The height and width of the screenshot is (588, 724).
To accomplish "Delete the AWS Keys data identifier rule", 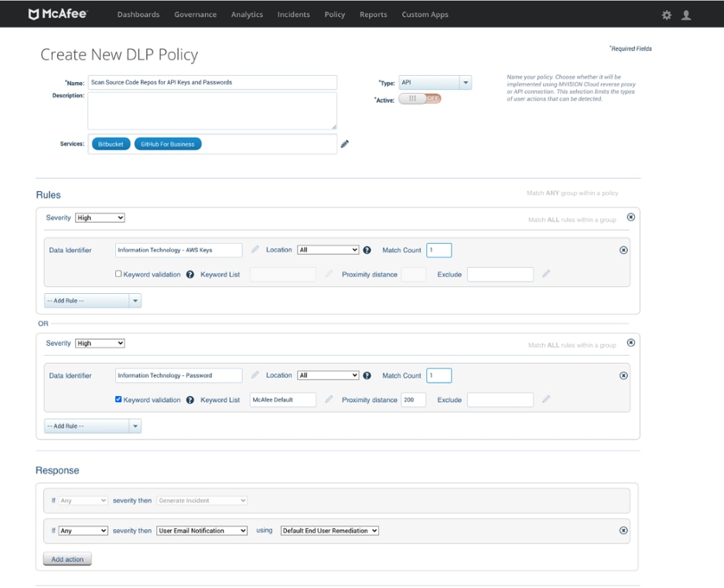I will 623,250.
